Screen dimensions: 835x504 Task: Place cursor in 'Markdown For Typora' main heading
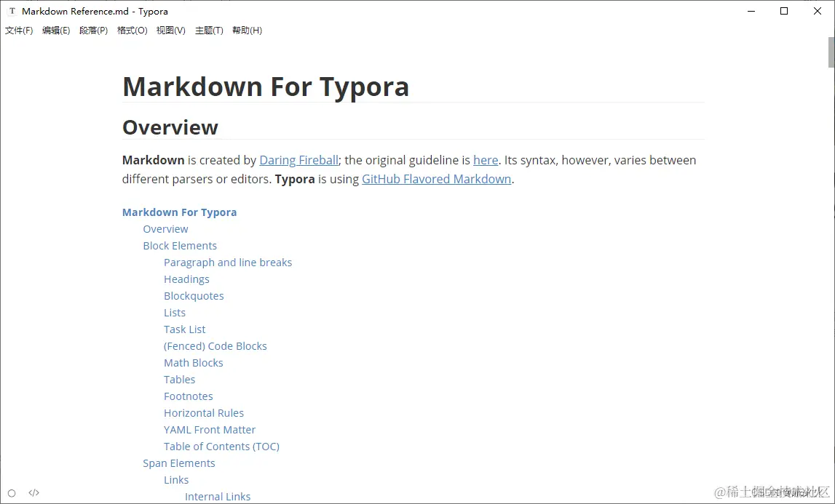coord(266,87)
